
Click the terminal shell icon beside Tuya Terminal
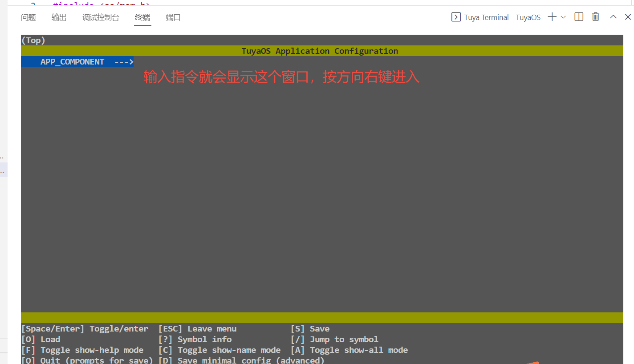coord(456,17)
